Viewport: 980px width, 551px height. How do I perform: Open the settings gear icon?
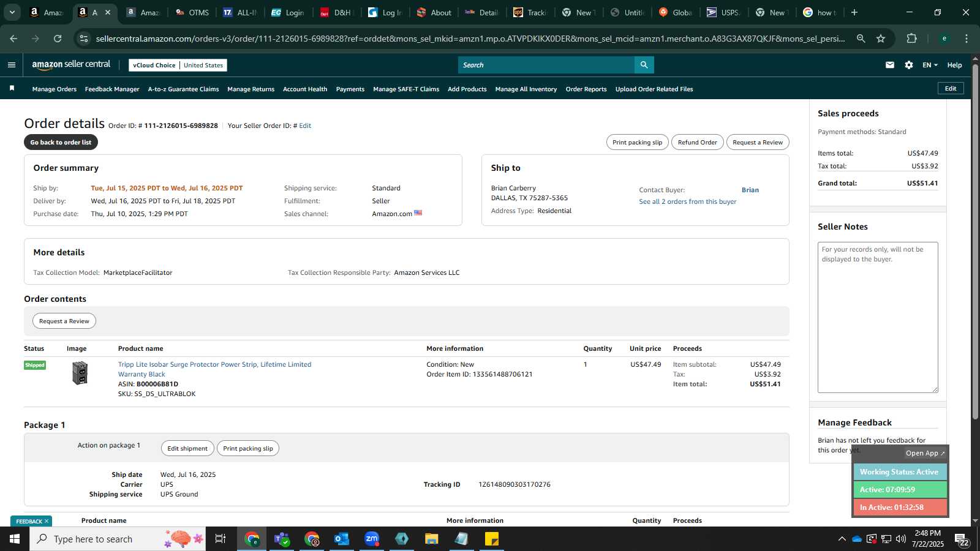tap(909, 65)
